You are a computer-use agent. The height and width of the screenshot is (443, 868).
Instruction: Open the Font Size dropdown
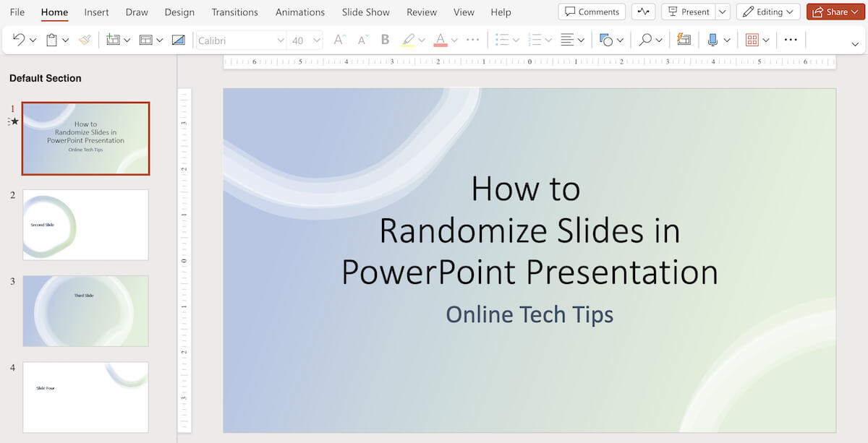coord(317,40)
